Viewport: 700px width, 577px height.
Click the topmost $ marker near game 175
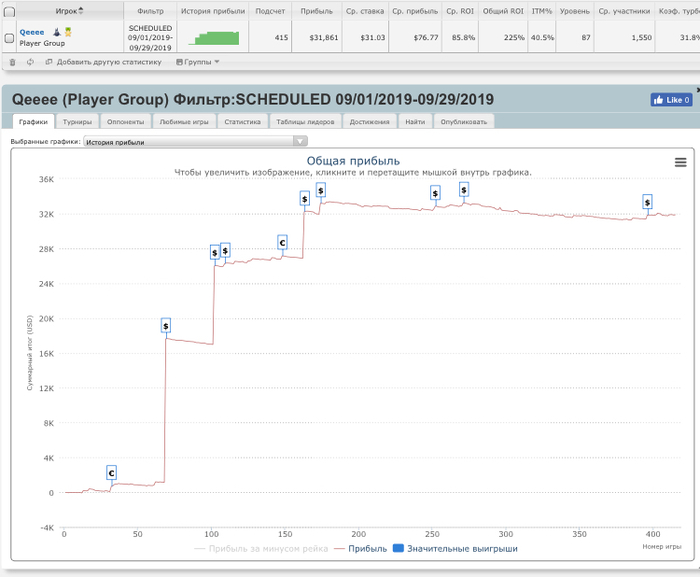point(321,190)
